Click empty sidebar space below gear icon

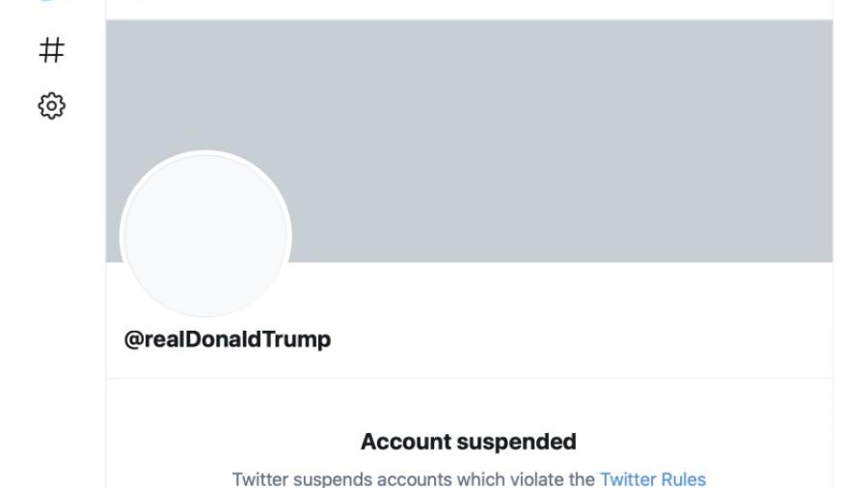click(x=51, y=289)
